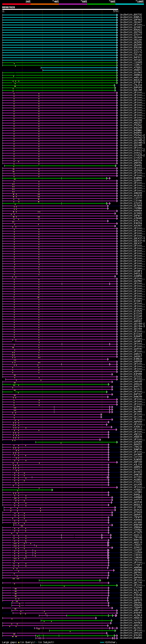The height and width of the screenshot is (644, 146).
Task: Select the query name BB907028
Action: coord(8,8)
